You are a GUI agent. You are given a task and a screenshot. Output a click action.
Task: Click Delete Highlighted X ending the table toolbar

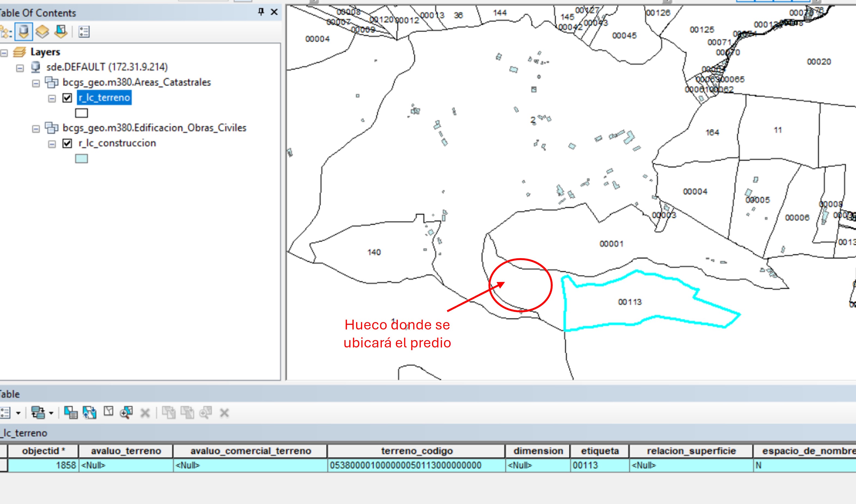(224, 413)
